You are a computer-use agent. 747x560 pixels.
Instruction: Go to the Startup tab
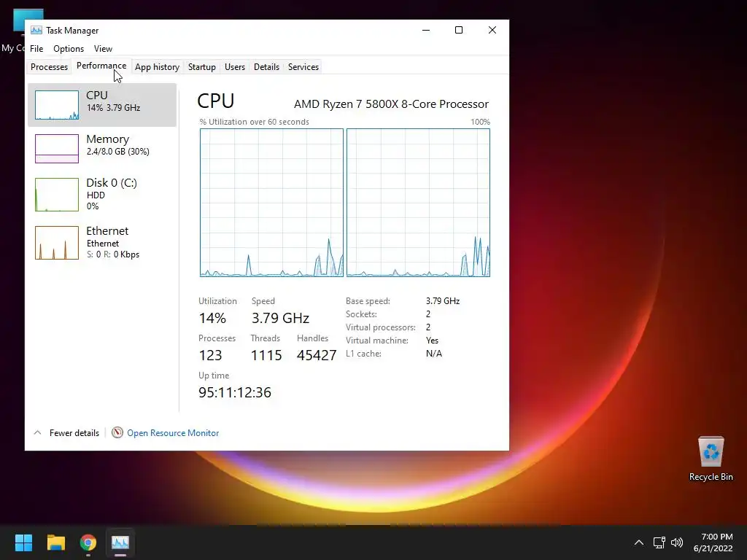[202, 66]
